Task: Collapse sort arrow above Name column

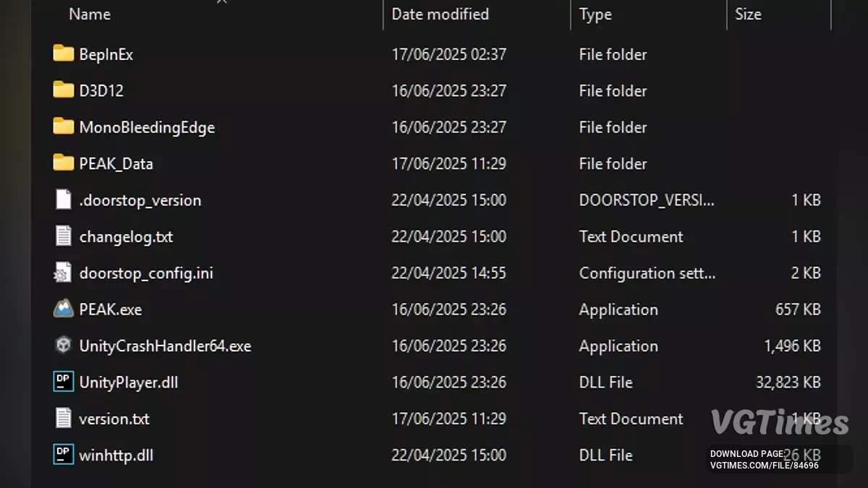Action: pyautogui.click(x=222, y=2)
